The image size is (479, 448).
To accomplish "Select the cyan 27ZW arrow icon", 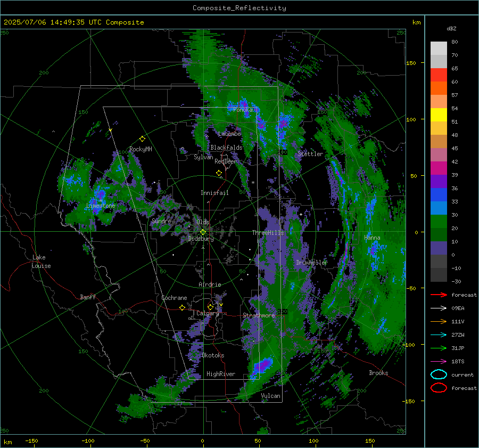I will (439, 335).
